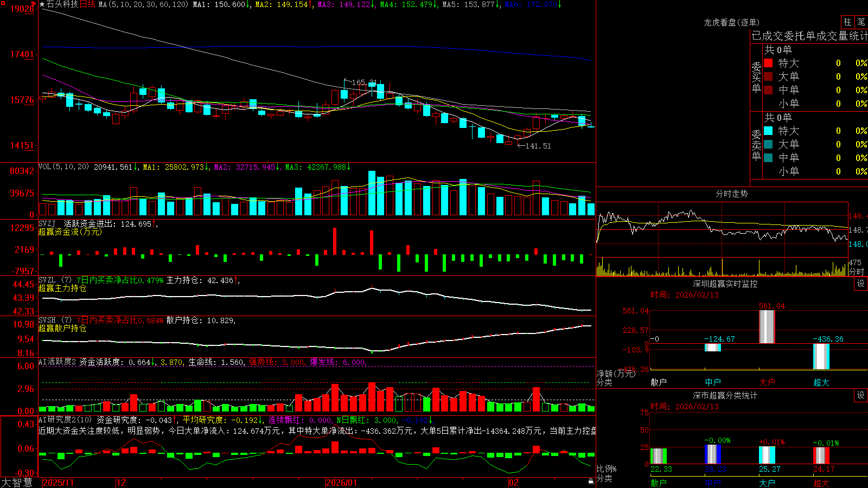Click VOL MA3: 42367.988 value
Viewport: 868px width, 488px height.
[x=318, y=167]
